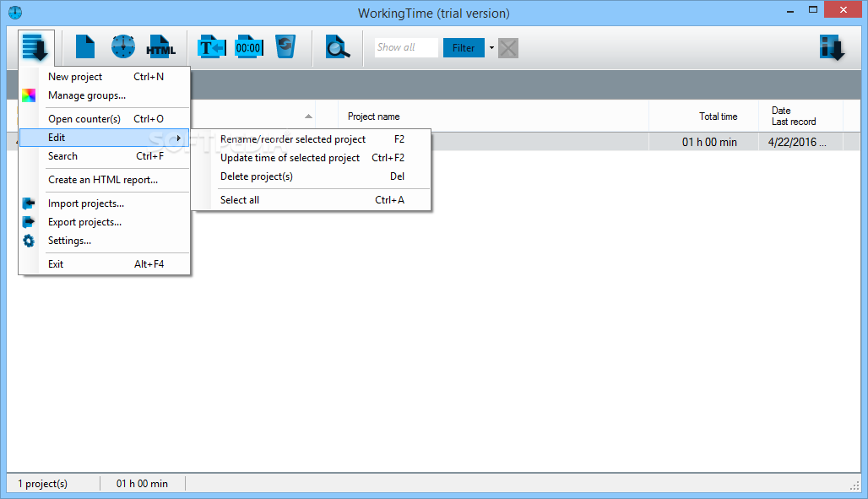Click the Import projects arrow icon

point(29,203)
